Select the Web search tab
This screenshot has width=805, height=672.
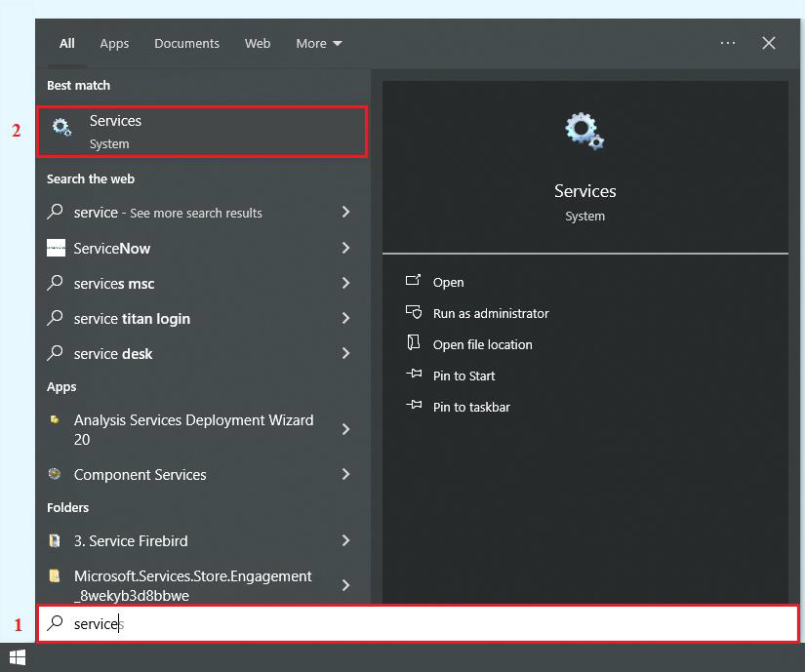coord(258,43)
